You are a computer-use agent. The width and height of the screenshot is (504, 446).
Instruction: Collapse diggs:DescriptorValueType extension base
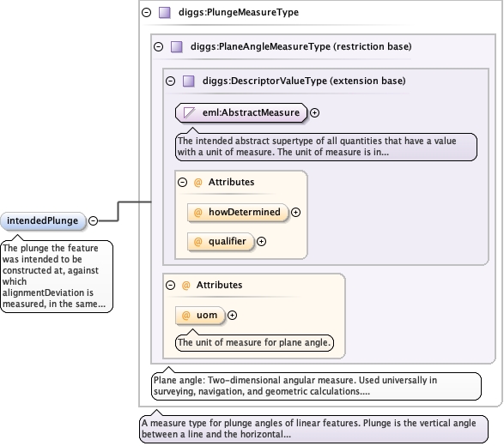pos(170,81)
